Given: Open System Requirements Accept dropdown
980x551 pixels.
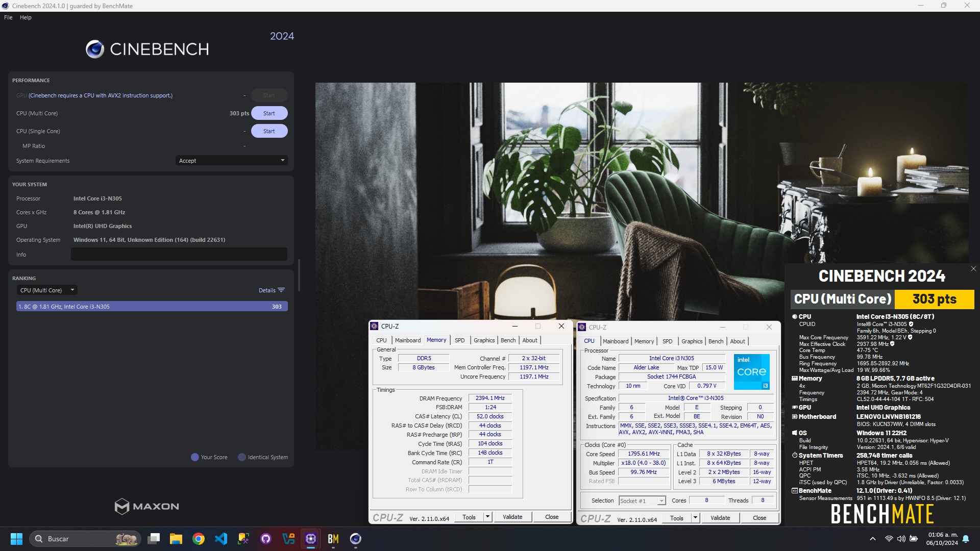Looking at the screenshot, I should point(231,161).
